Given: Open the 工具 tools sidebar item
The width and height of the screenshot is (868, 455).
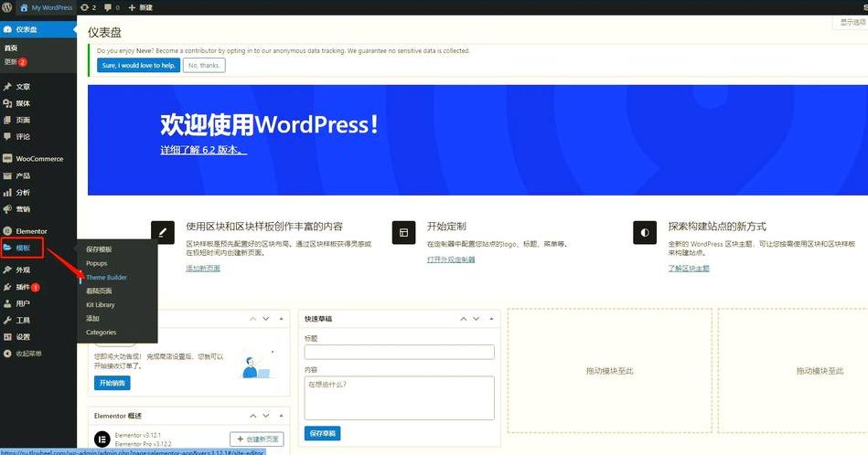Looking at the screenshot, I should 38,320.
